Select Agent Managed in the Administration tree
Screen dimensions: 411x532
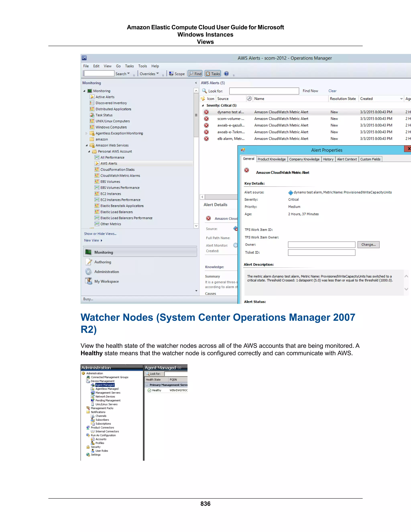(x=105, y=385)
